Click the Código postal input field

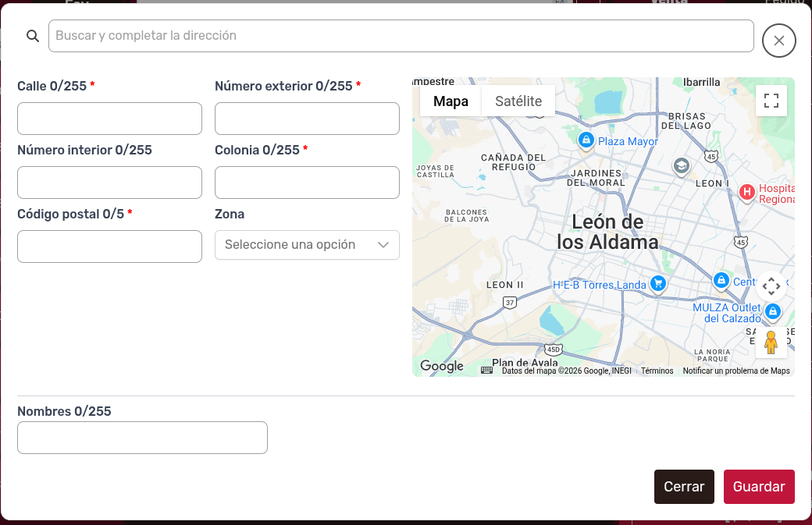point(110,247)
